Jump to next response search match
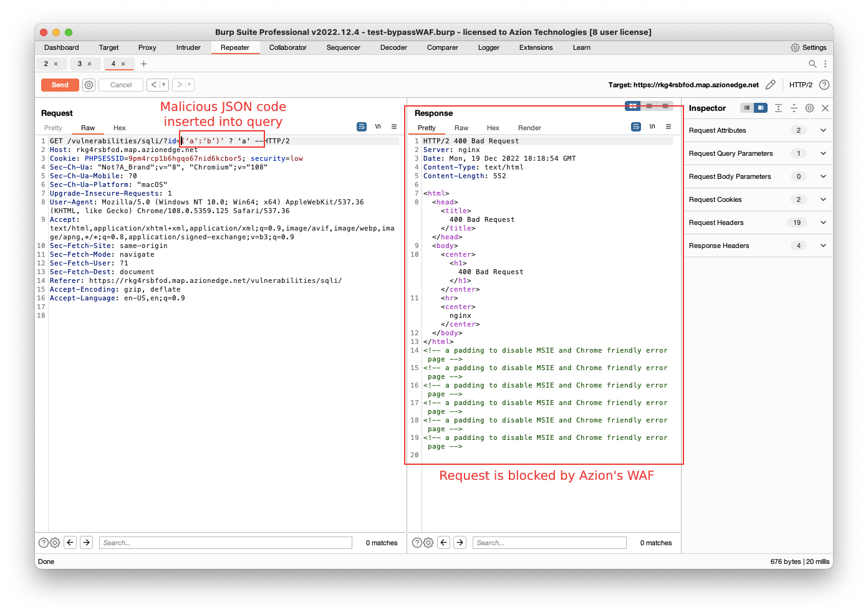Screen dimensions: 868x615 point(460,543)
